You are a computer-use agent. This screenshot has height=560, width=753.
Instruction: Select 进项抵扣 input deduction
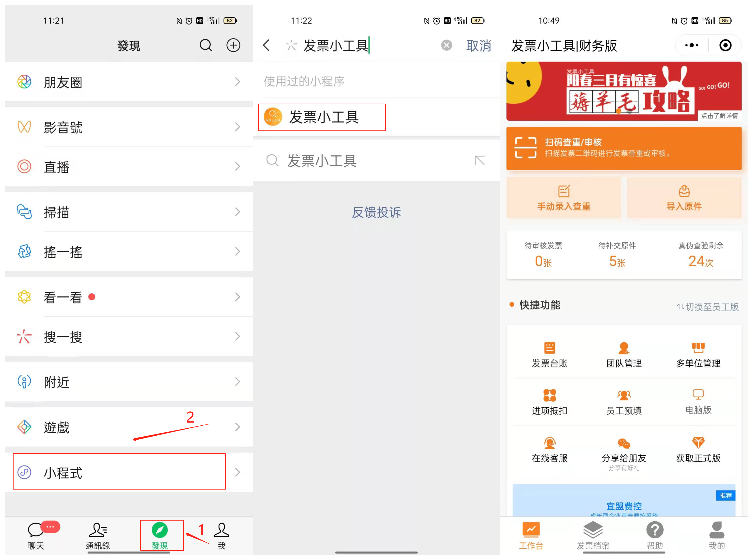(x=549, y=401)
